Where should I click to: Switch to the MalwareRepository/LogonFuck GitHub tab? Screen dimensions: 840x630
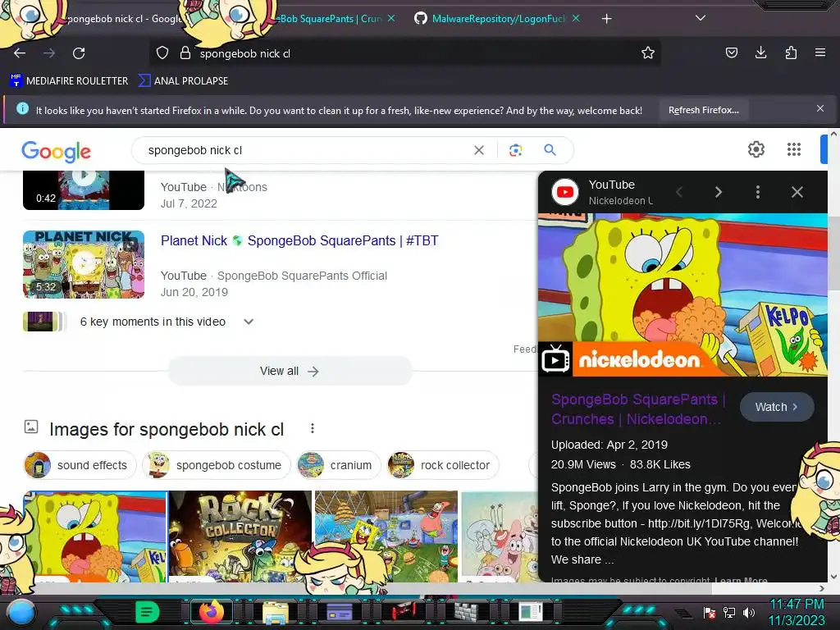(491, 19)
